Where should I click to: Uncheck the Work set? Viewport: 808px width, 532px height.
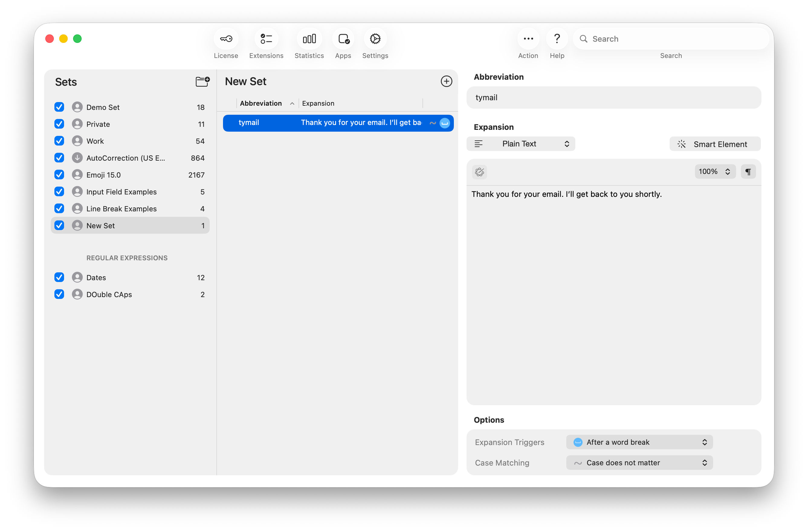[x=59, y=141]
